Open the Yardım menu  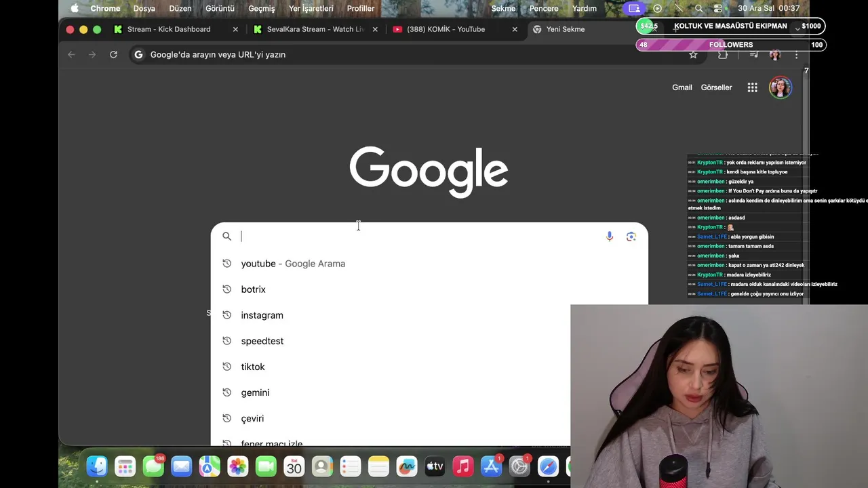(x=585, y=8)
